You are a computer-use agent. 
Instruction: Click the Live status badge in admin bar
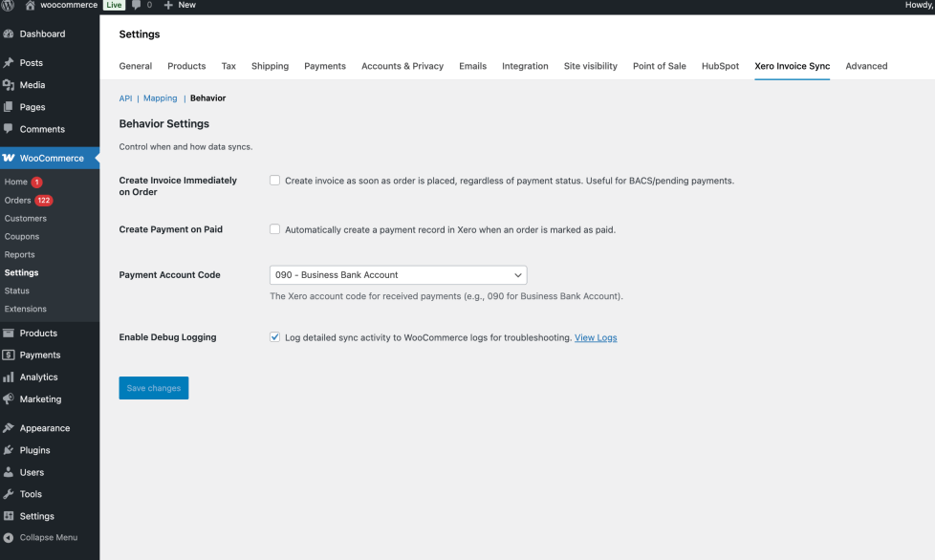pos(114,5)
